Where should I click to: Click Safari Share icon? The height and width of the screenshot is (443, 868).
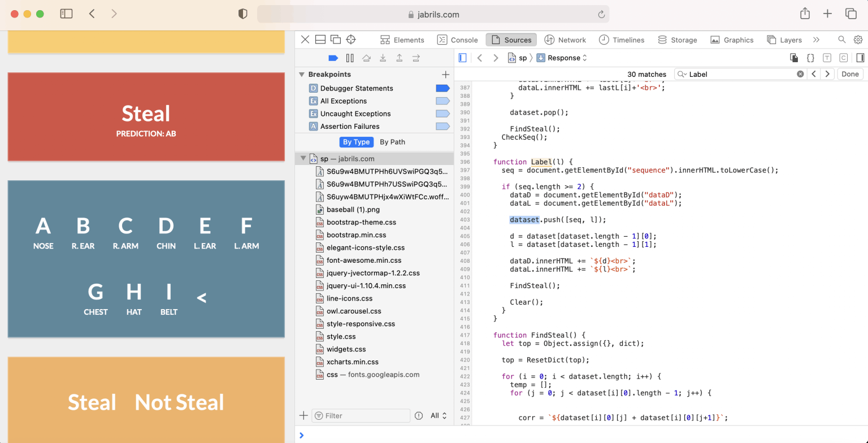[805, 14]
